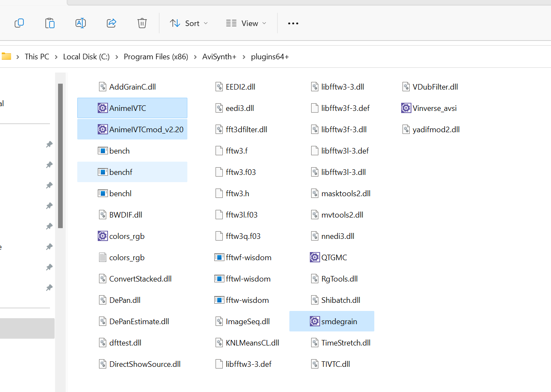This screenshot has width=551, height=392.
Task: Navigate to This PC breadcrumb
Action: [37, 57]
